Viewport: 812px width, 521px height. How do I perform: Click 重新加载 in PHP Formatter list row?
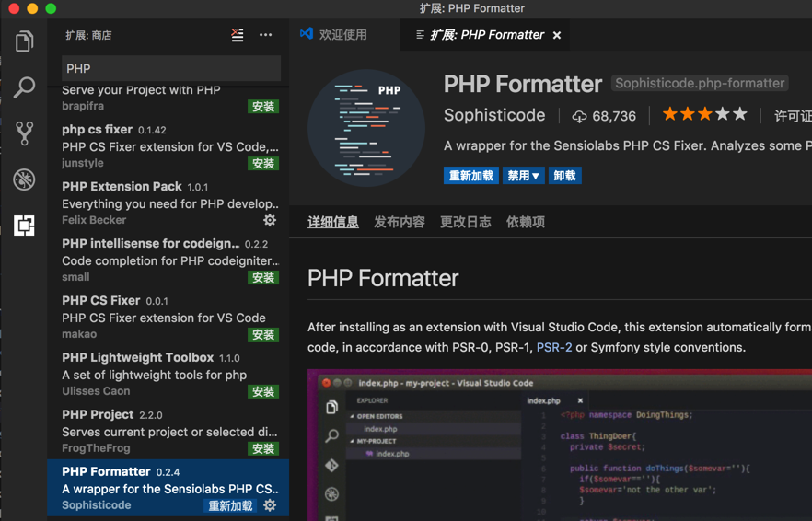click(230, 505)
